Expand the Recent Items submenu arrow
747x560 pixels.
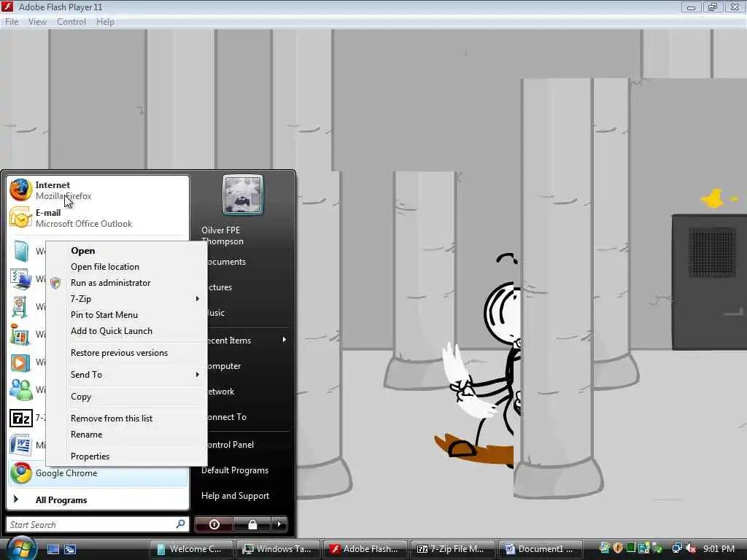pyautogui.click(x=284, y=340)
